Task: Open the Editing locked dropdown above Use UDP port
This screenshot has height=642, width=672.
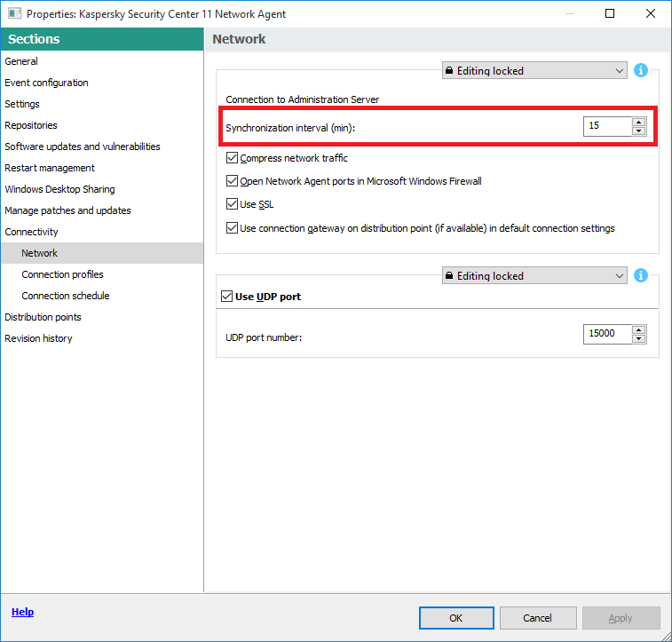Action: click(534, 275)
